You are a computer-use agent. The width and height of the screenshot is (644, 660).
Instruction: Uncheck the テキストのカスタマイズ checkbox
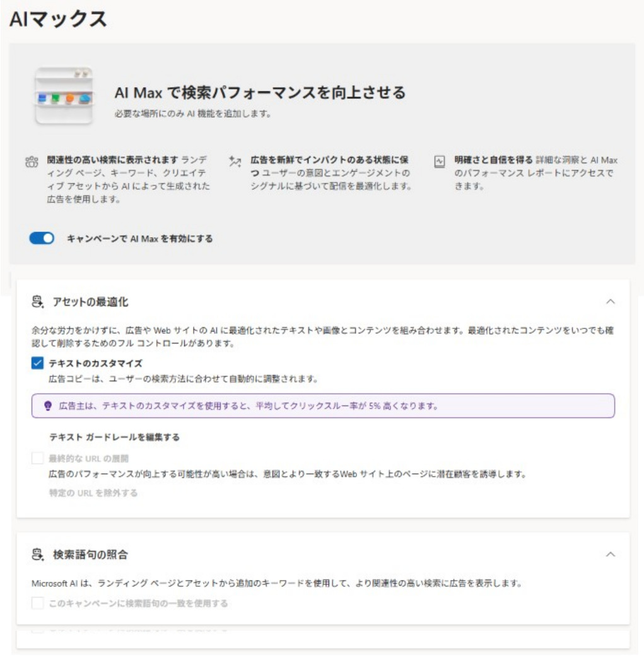pyautogui.click(x=37, y=363)
